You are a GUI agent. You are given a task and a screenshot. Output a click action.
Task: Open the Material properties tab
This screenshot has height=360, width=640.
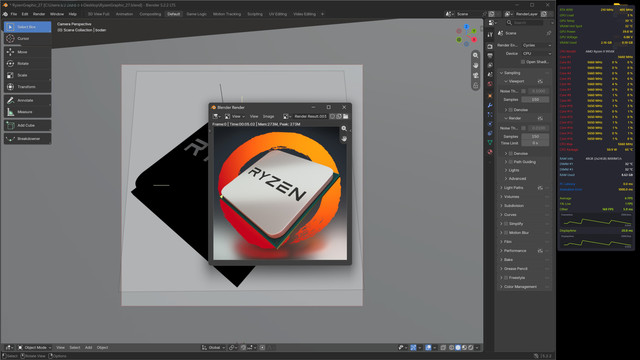tap(490, 152)
